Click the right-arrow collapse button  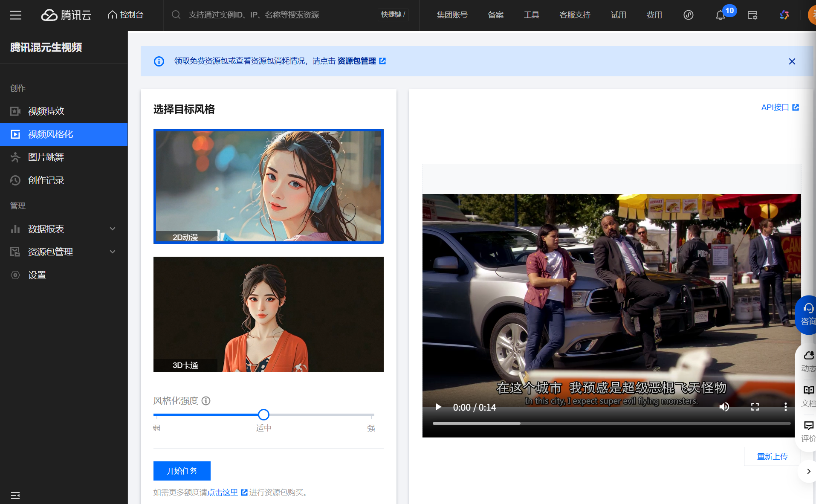[808, 471]
